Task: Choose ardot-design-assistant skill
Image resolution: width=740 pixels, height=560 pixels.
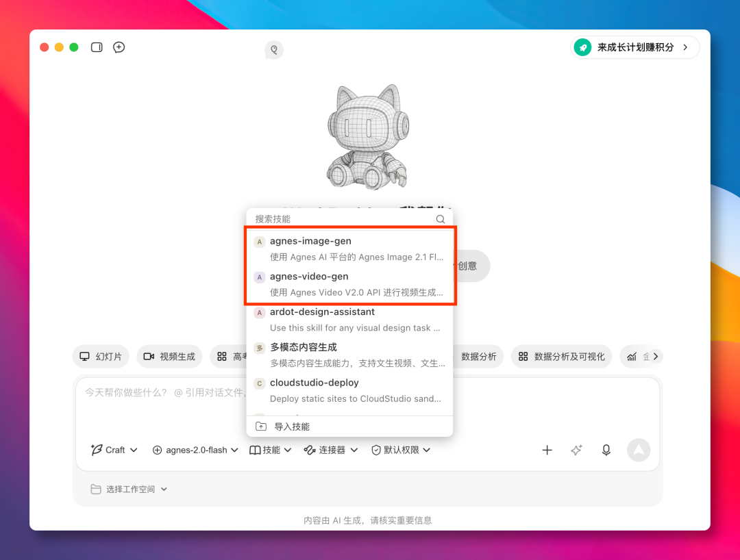Action: click(349, 320)
